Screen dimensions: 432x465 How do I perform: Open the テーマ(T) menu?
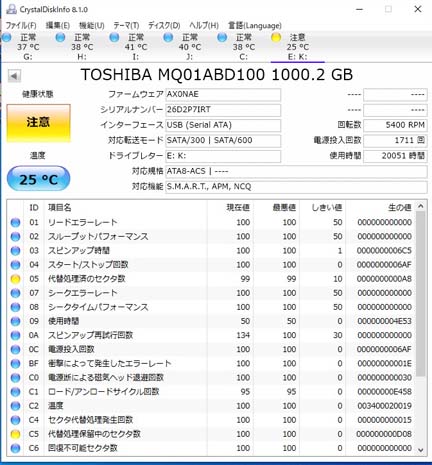click(126, 25)
